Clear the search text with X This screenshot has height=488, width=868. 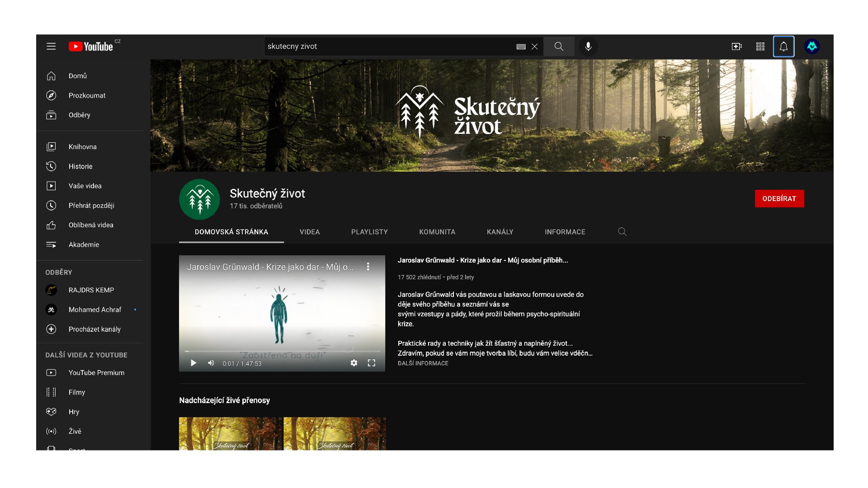(x=534, y=47)
